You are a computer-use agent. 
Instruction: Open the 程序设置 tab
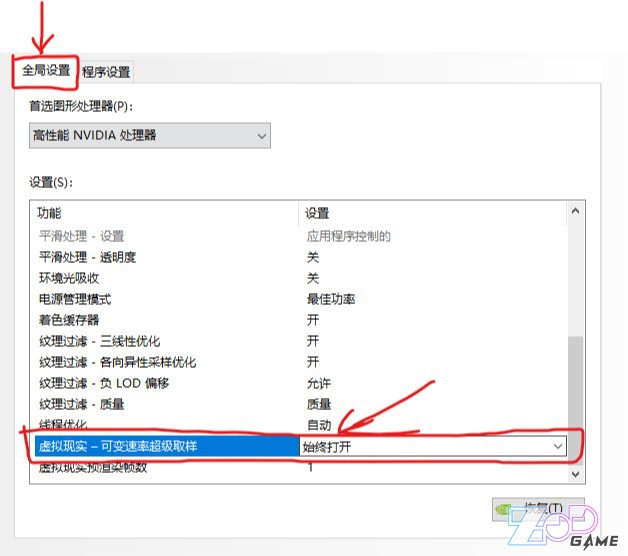point(106,72)
